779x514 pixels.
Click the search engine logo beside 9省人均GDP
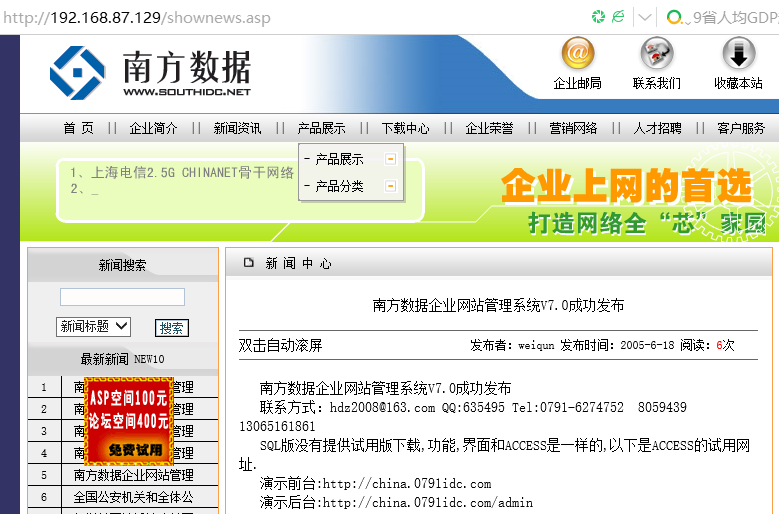674,17
